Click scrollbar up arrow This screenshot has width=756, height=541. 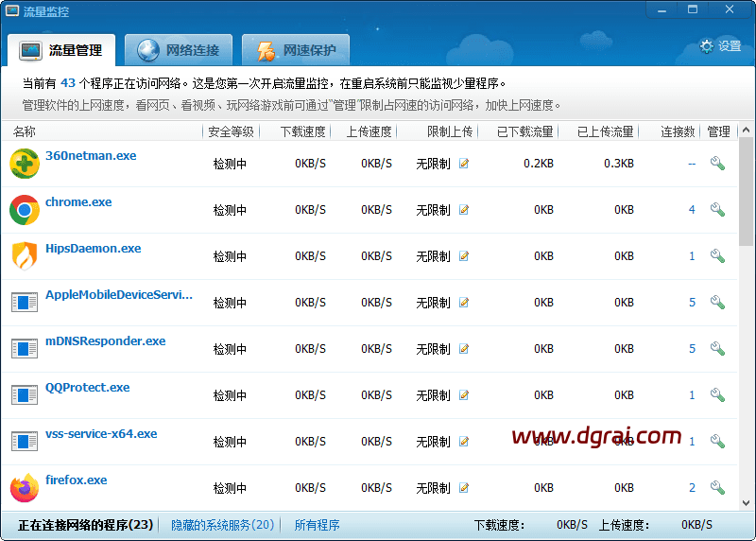(x=746, y=130)
